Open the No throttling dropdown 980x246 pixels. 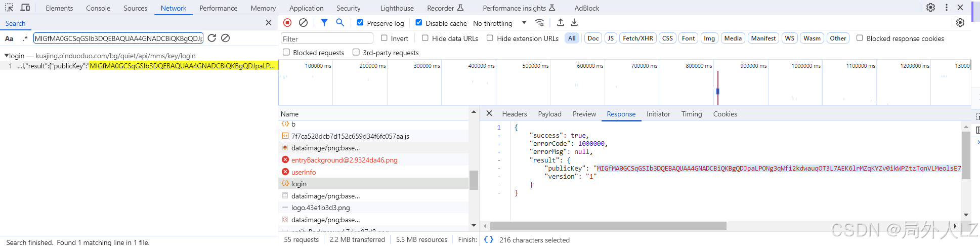tap(500, 23)
